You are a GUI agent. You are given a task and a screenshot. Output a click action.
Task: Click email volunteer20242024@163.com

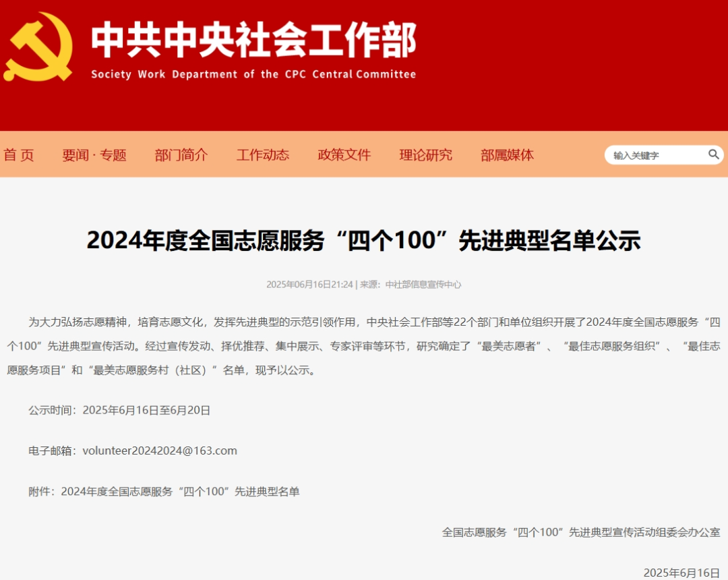pyautogui.click(x=160, y=451)
